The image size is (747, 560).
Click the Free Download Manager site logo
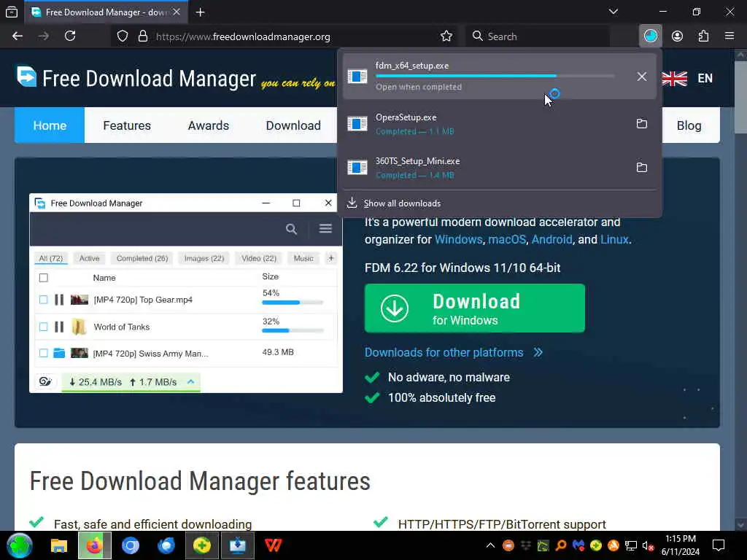coord(136,79)
